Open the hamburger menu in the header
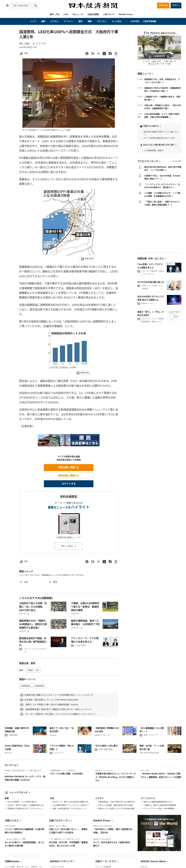 [x=7, y=5]
